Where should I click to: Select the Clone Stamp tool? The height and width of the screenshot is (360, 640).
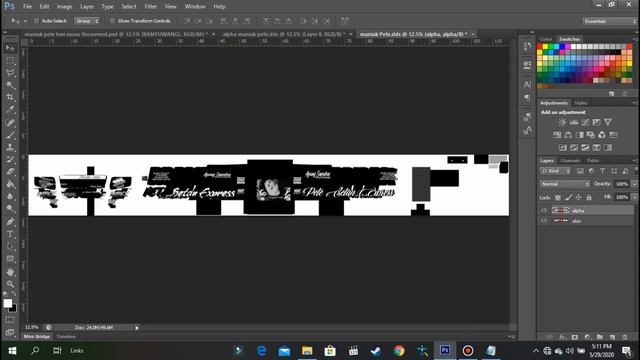point(10,147)
